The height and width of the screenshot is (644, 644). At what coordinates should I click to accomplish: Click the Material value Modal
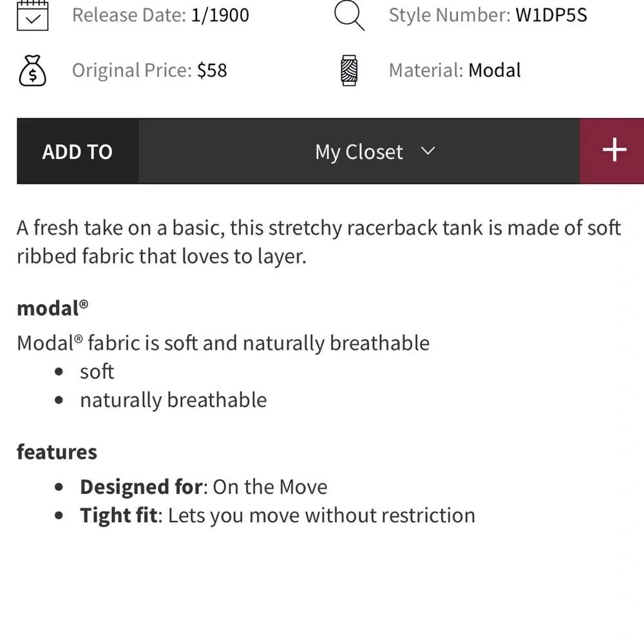pyautogui.click(x=495, y=70)
